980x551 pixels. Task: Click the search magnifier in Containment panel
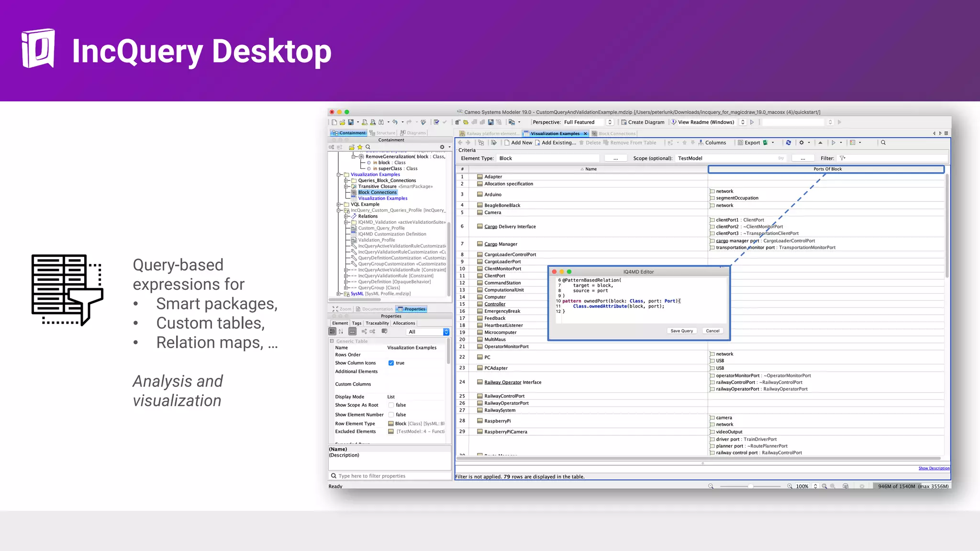(368, 147)
